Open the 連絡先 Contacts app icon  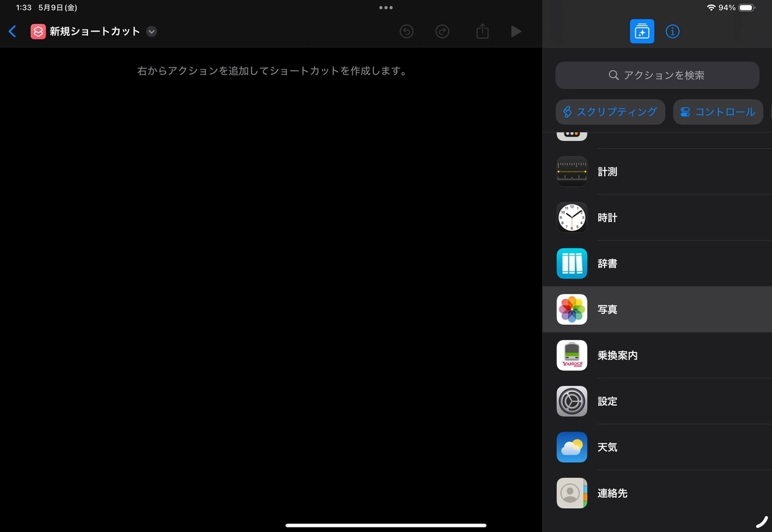[x=572, y=493]
